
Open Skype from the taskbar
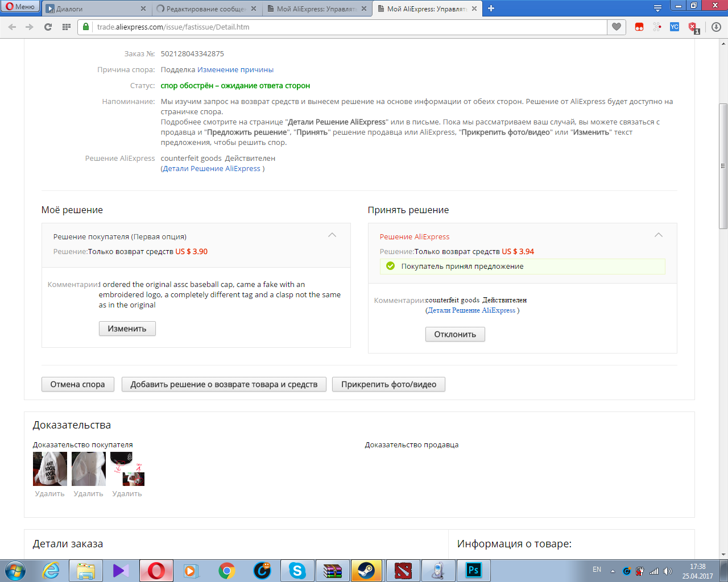(x=297, y=571)
